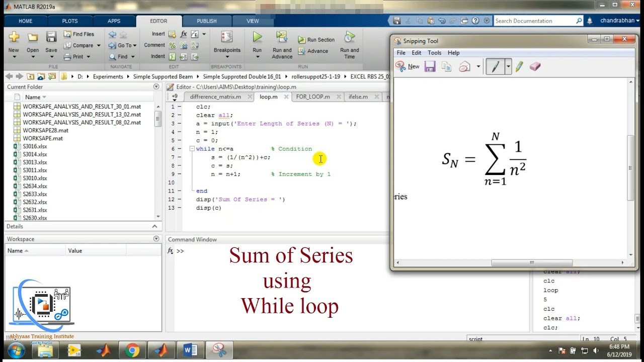Expand the Run dropdown arrow below Run
Image resolution: width=644 pixels, height=362 pixels.
[x=257, y=57]
